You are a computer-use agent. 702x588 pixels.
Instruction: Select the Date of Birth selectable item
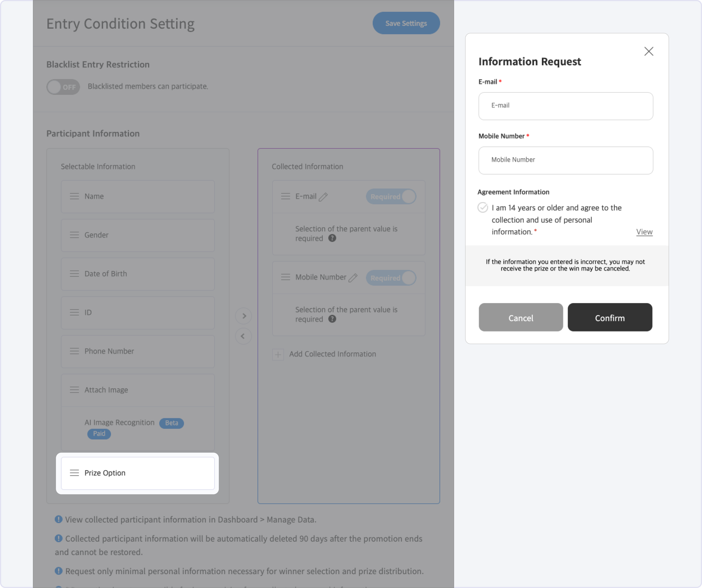138,274
